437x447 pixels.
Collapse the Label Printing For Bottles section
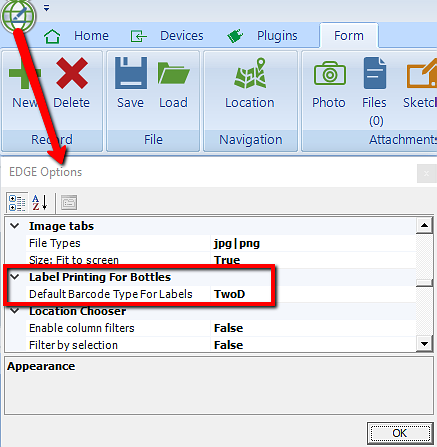point(15,277)
